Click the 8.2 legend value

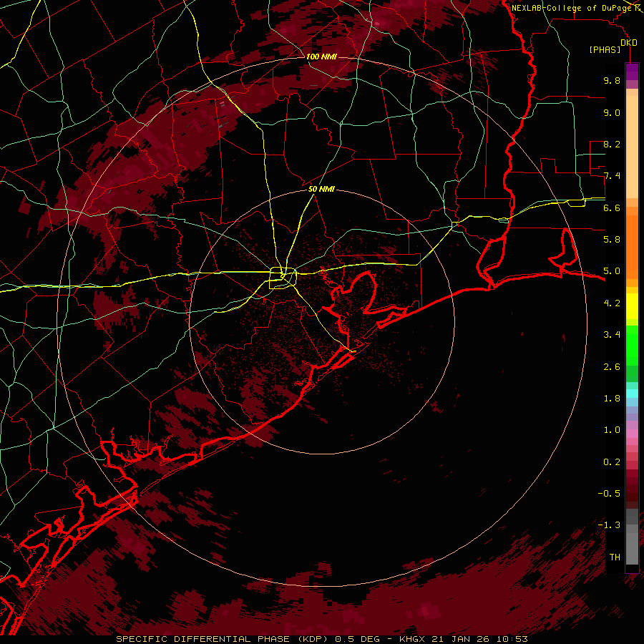(x=612, y=144)
